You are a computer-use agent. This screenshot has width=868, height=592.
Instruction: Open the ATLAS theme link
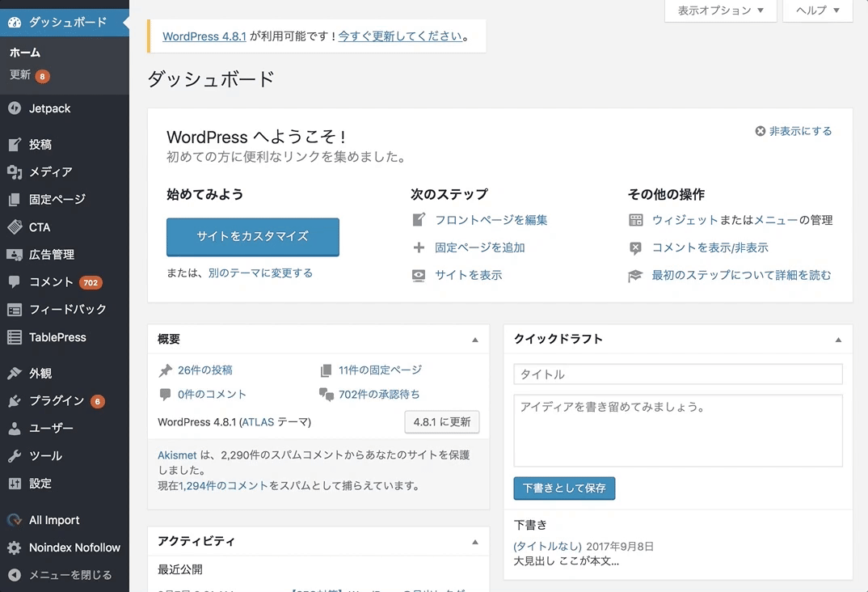tap(258, 422)
